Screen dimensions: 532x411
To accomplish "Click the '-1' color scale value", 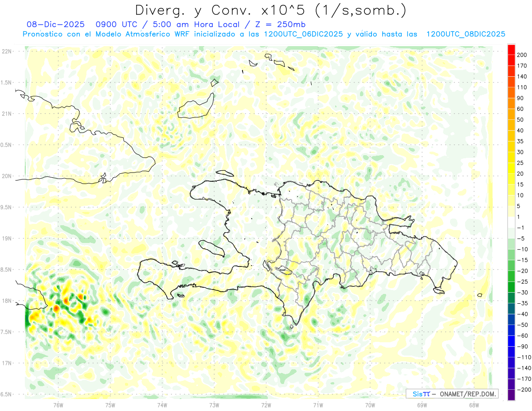I will click(x=521, y=227).
